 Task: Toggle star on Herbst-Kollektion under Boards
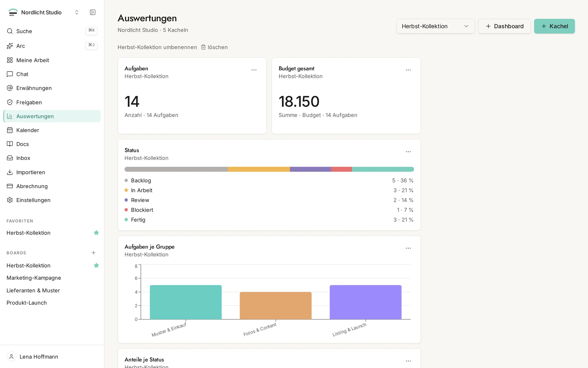(96, 266)
